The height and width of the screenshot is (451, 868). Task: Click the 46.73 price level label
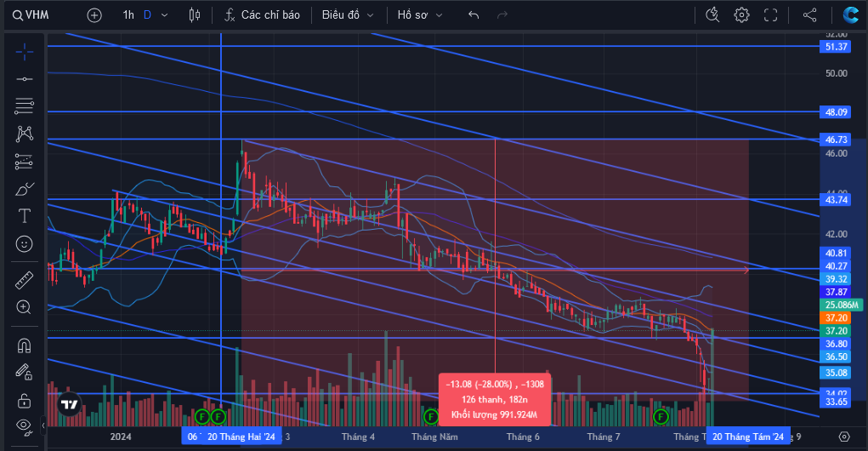[x=836, y=140]
